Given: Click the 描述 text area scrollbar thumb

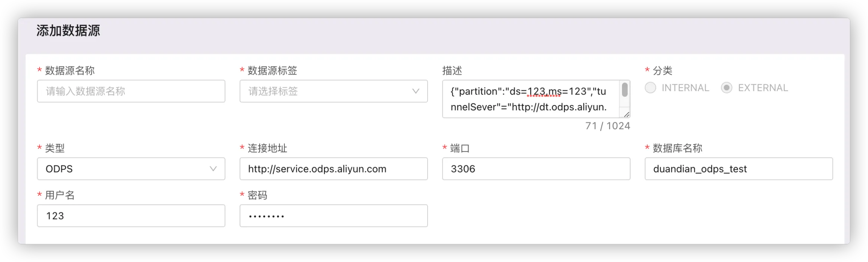Looking at the screenshot, I should pyautogui.click(x=625, y=90).
